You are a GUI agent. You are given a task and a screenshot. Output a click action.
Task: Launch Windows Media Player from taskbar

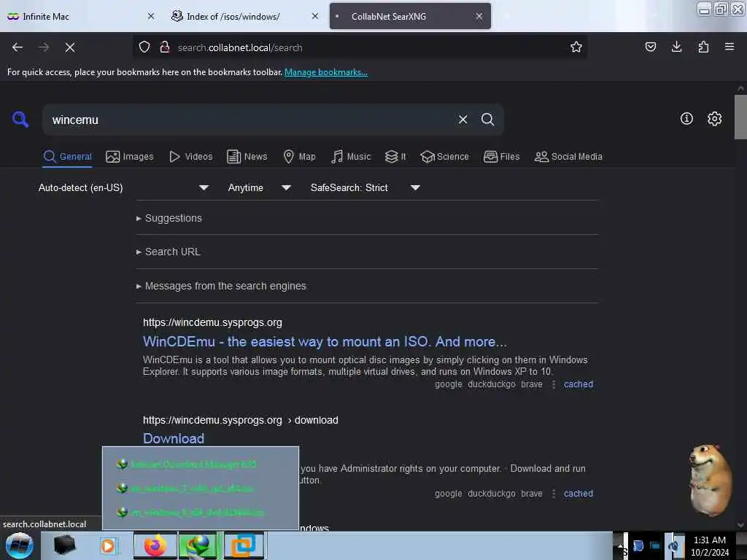pos(108,545)
